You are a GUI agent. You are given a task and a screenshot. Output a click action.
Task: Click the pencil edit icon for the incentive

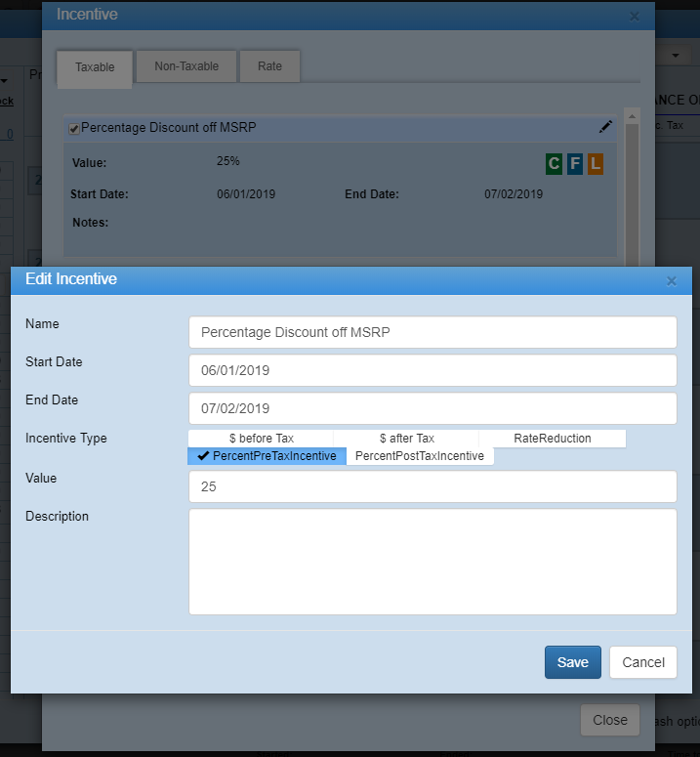point(605,127)
